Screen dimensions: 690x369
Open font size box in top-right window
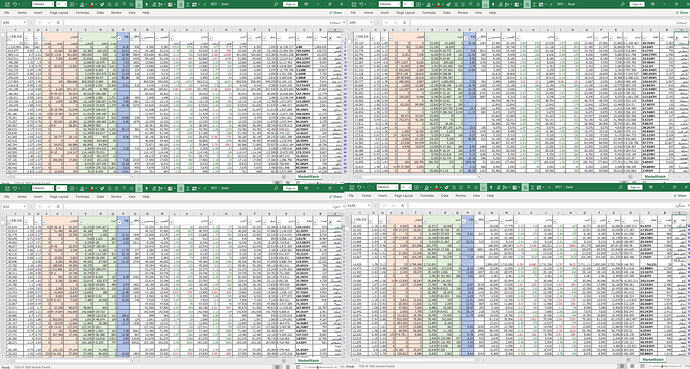(x=408, y=4)
